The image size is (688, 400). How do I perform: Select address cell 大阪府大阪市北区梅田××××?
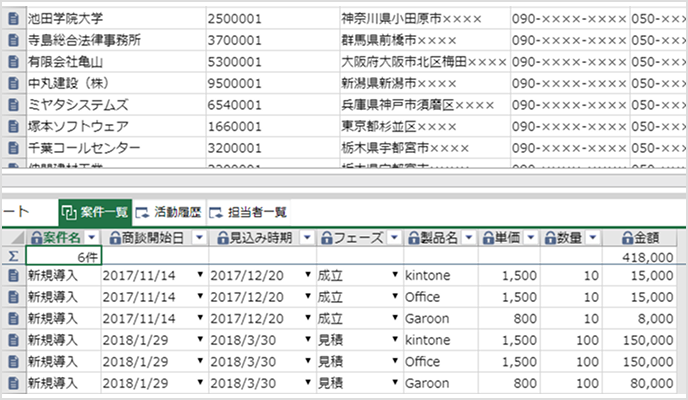(424, 61)
